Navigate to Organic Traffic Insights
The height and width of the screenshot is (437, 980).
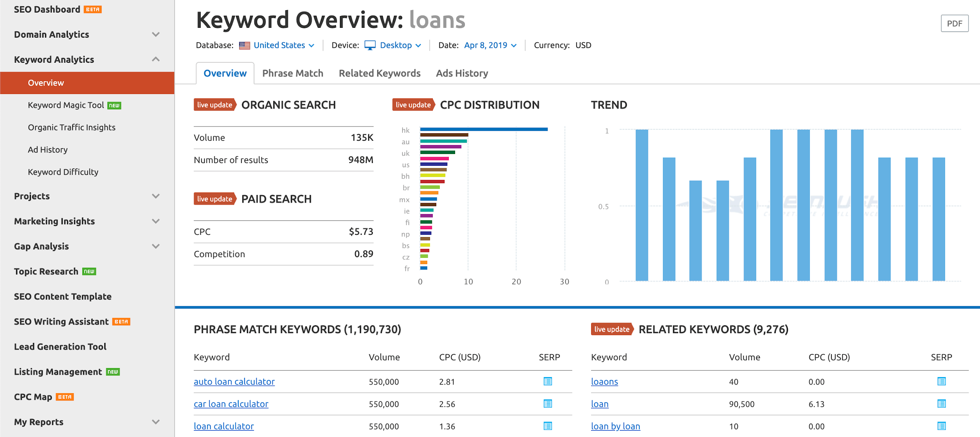pyautogui.click(x=71, y=127)
